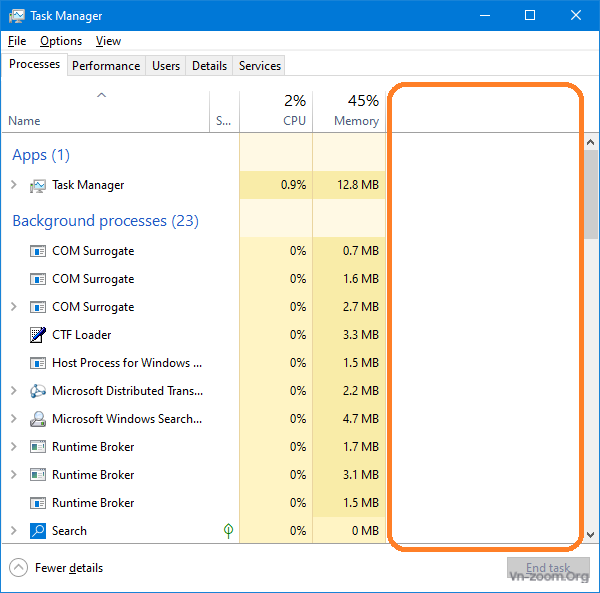Click the 2.2 MB memory cell
The width and height of the screenshot is (600, 593).
click(349, 391)
